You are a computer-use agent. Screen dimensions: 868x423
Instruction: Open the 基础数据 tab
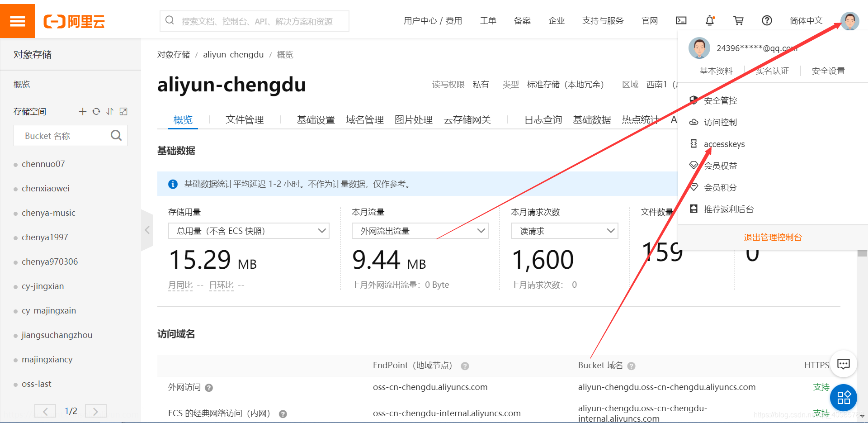592,119
